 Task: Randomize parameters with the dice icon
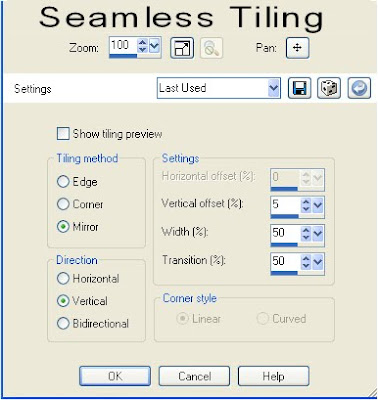click(329, 88)
